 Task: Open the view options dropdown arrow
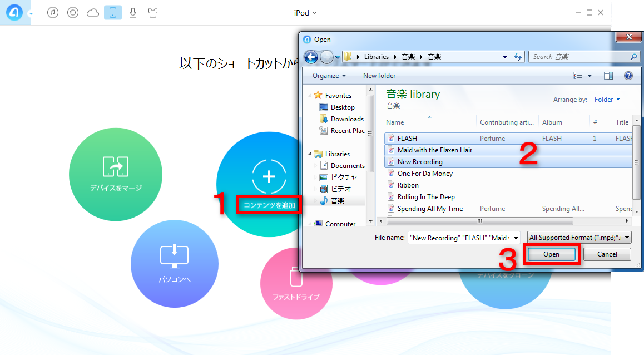590,76
